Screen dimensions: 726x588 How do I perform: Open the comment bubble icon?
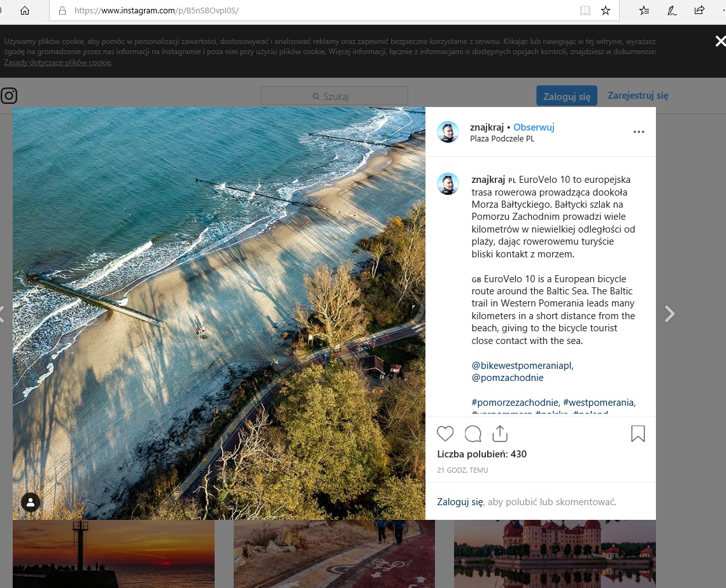pyautogui.click(x=473, y=434)
